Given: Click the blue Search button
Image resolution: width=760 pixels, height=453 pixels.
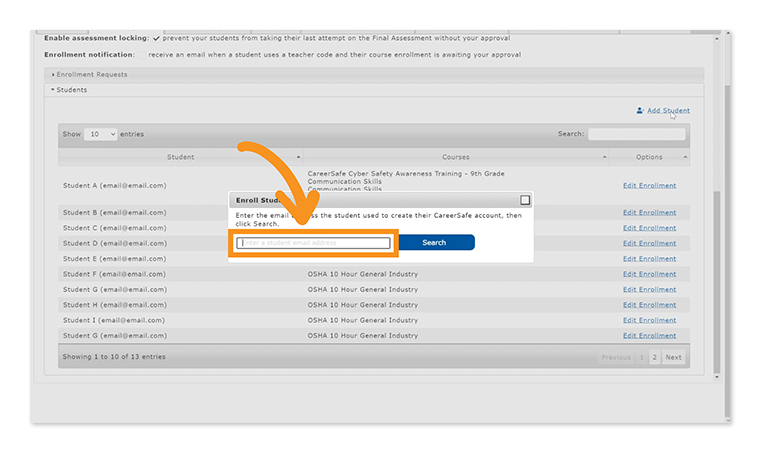Looking at the screenshot, I should 436,242.
